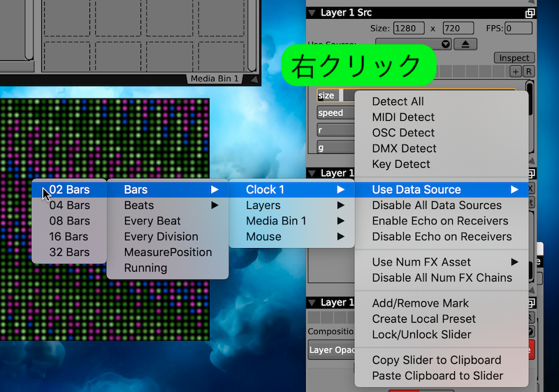Select Disable All Num FX Chains
Image resolution: width=559 pixels, height=392 pixels.
442,278
